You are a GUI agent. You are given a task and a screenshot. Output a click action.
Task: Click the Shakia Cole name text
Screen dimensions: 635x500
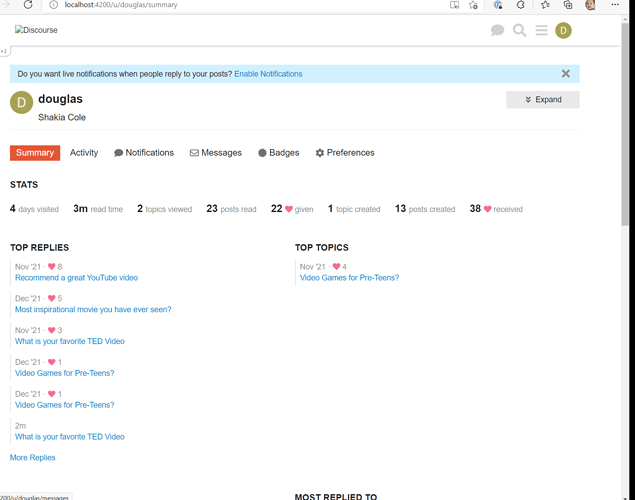point(62,117)
